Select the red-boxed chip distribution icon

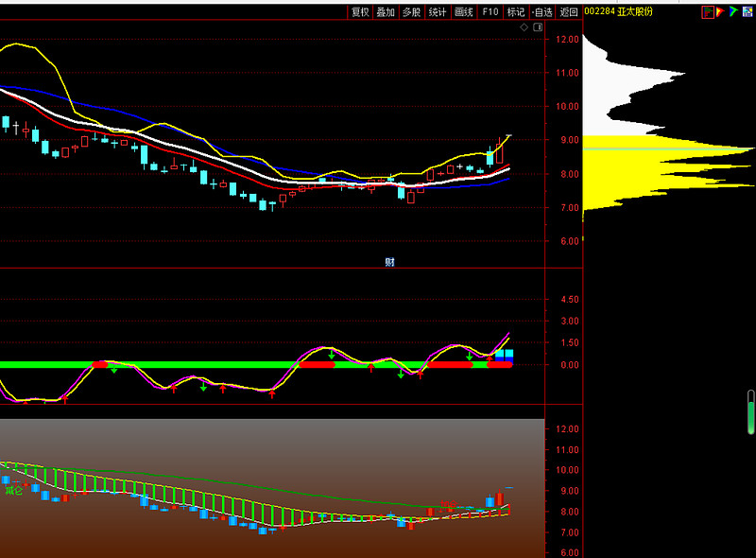tap(707, 12)
